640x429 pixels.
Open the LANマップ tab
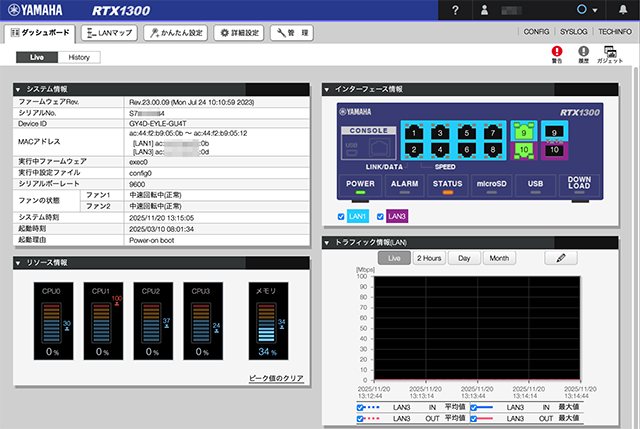coord(109,33)
